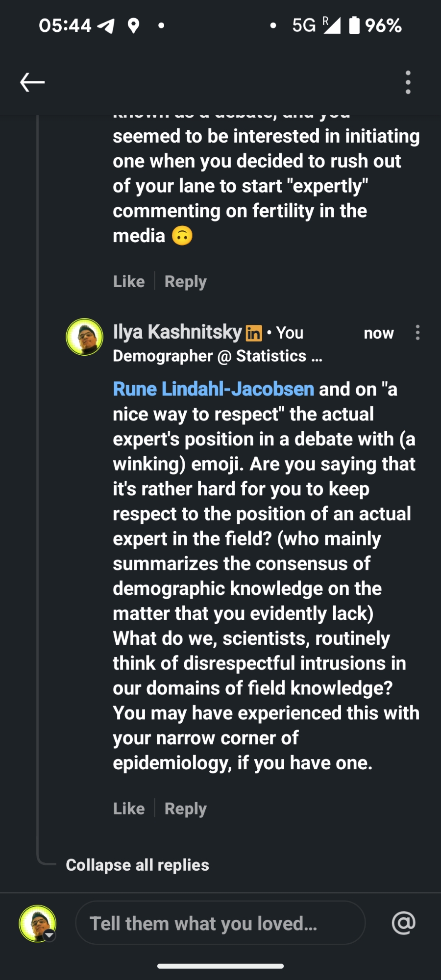Viewport: 441px width, 980px height.
Task: Collapse all replies
Action: coord(137,865)
